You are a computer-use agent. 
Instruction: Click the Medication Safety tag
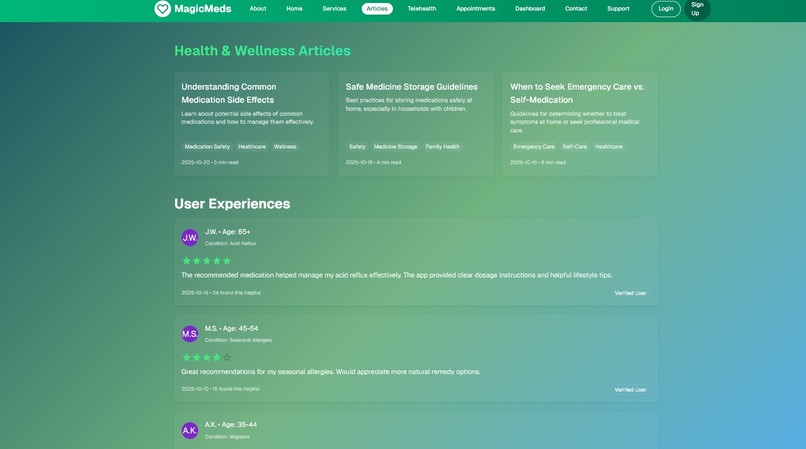tap(207, 147)
